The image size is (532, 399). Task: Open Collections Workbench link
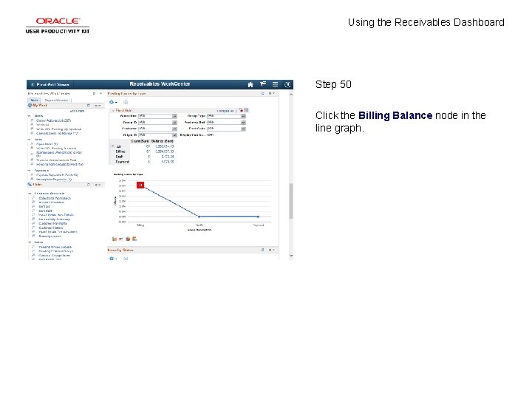tap(55, 198)
